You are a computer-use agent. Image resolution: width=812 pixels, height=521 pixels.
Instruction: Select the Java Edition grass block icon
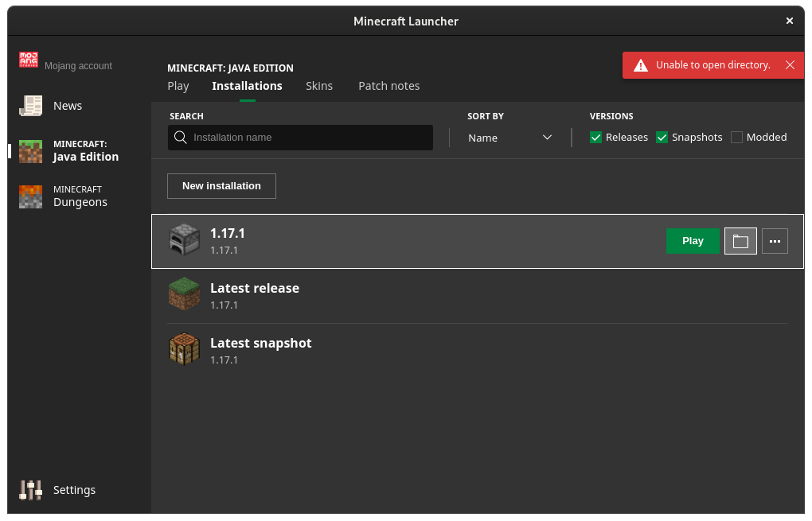tap(30, 151)
